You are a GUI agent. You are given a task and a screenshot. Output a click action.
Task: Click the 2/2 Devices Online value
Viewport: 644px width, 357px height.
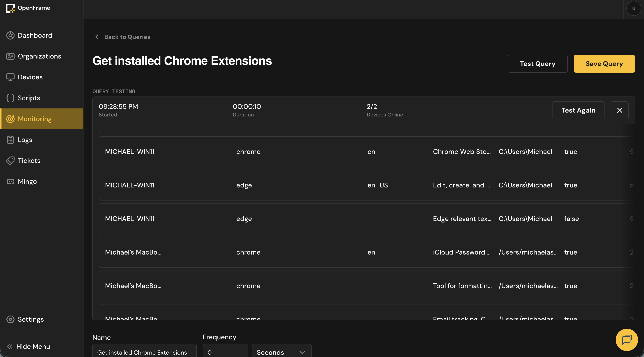point(372,107)
